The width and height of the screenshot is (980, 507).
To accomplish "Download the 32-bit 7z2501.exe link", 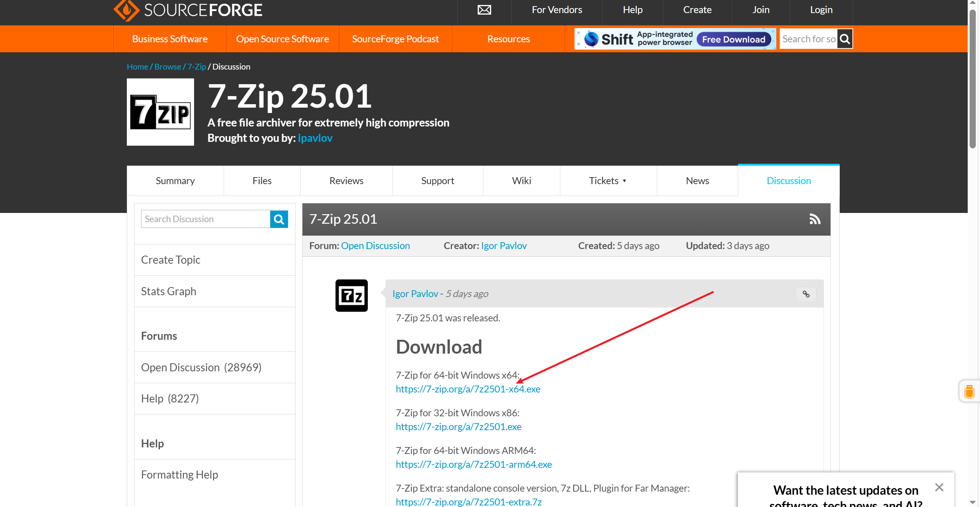I will tap(458, 427).
